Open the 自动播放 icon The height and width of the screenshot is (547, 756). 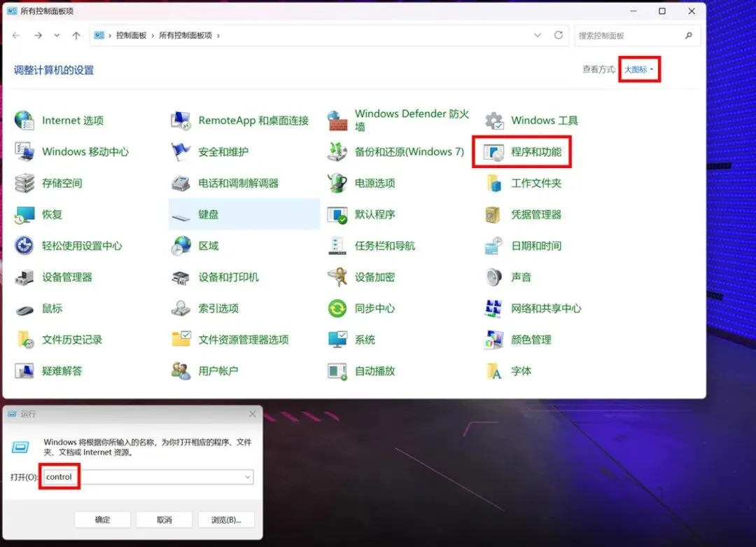tap(337, 371)
